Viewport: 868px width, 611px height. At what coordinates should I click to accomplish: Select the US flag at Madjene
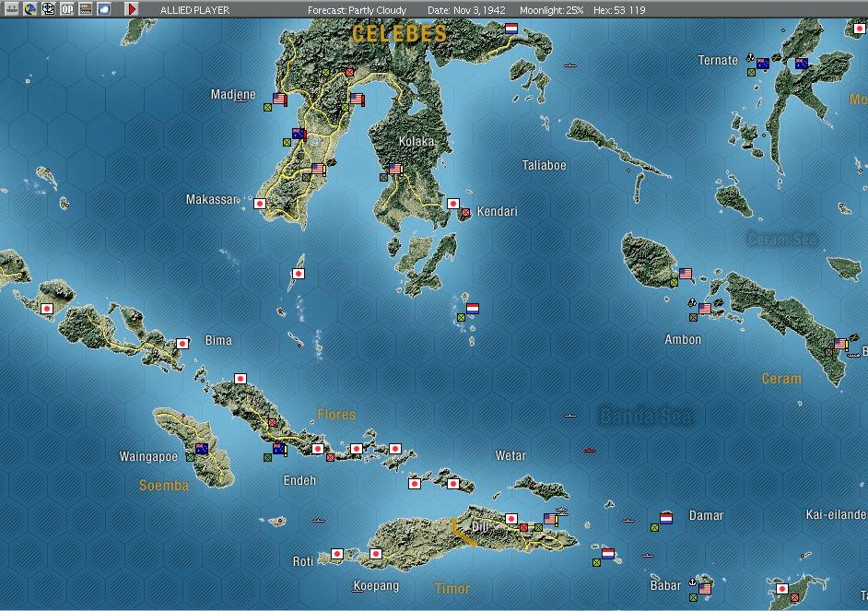tap(279, 99)
